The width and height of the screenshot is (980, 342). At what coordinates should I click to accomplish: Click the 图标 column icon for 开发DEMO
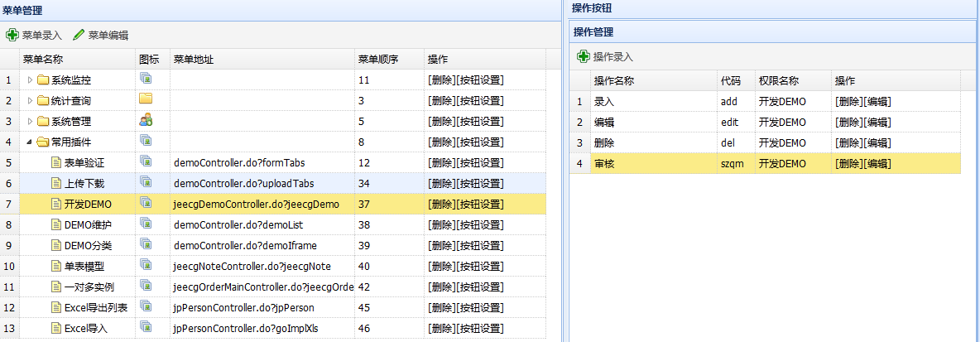coord(146,203)
